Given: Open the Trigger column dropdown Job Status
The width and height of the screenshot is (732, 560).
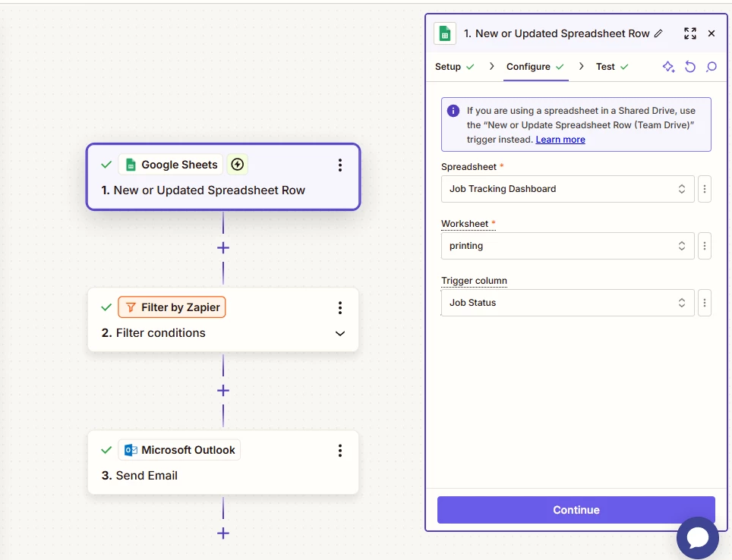Looking at the screenshot, I should point(568,303).
